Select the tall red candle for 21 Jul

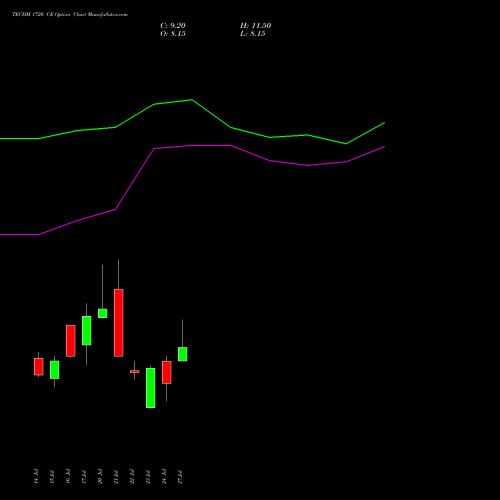[119, 323]
